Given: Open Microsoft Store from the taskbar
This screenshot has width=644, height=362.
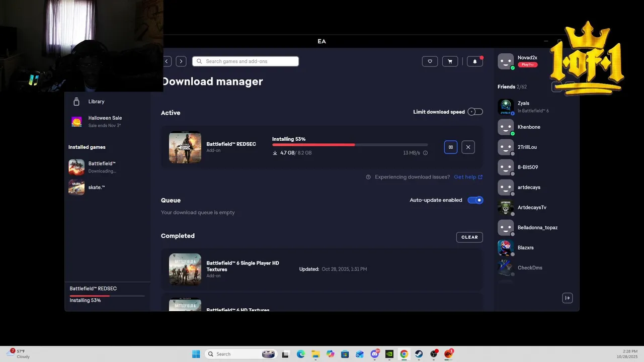Looking at the screenshot, I should [345, 354].
